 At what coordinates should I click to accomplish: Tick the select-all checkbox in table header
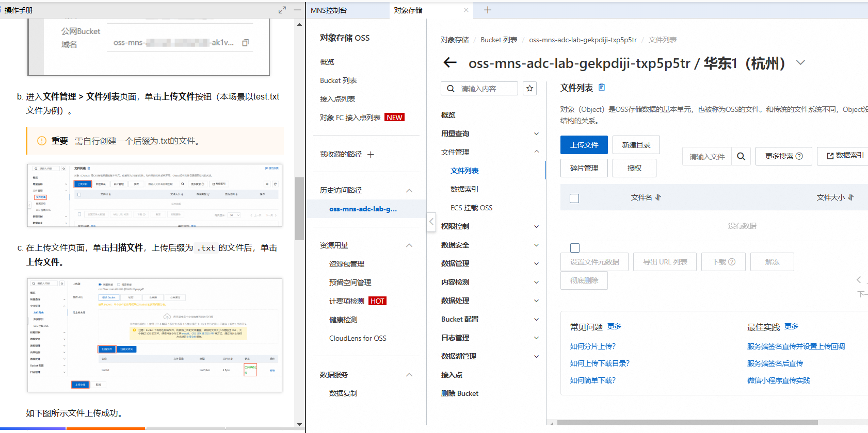574,198
